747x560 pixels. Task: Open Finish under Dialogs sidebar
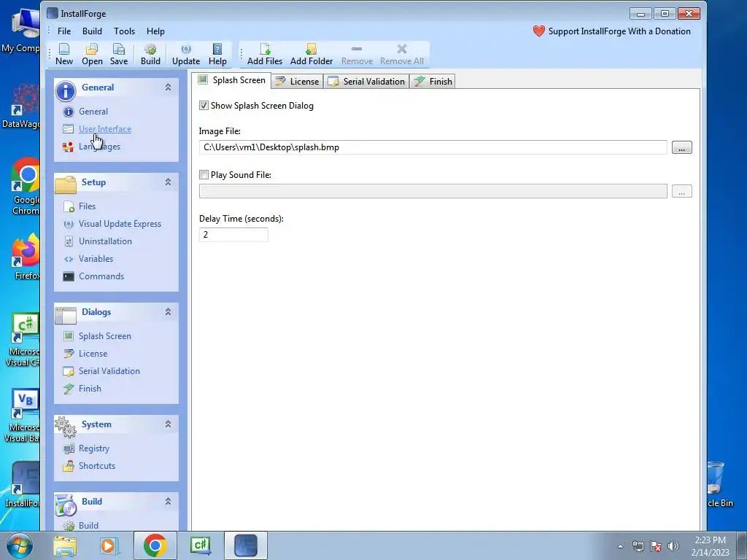click(x=90, y=389)
